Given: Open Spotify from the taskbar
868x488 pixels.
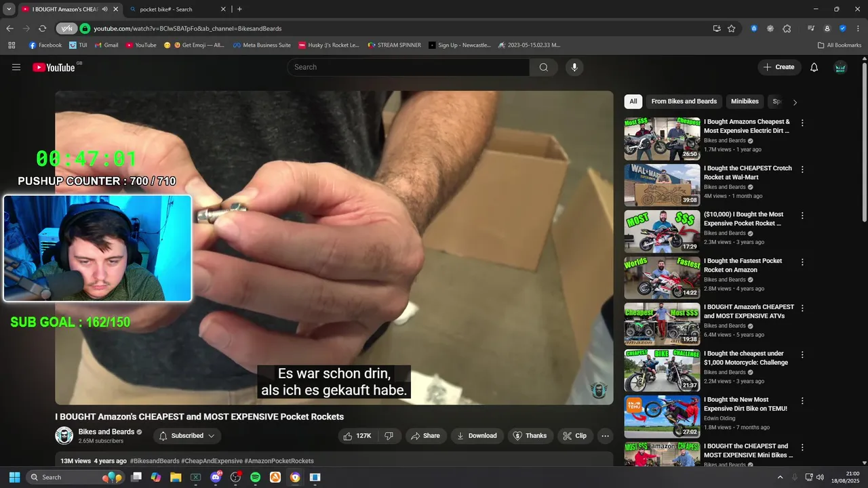Looking at the screenshot, I should point(255,477).
